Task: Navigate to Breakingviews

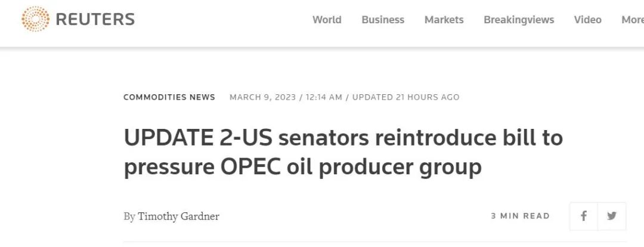Action: click(x=519, y=20)
